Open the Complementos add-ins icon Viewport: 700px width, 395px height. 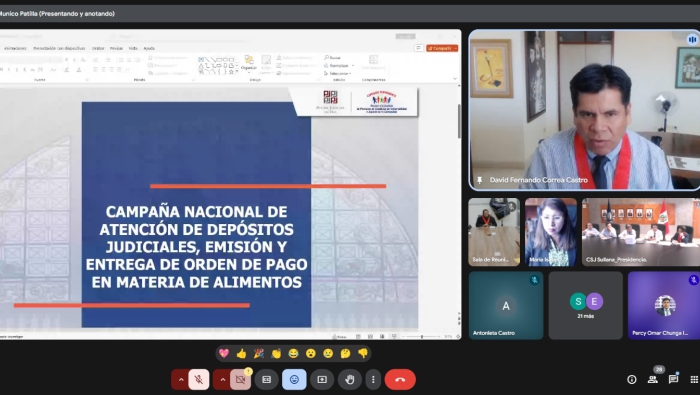click(x=373, y=62)
